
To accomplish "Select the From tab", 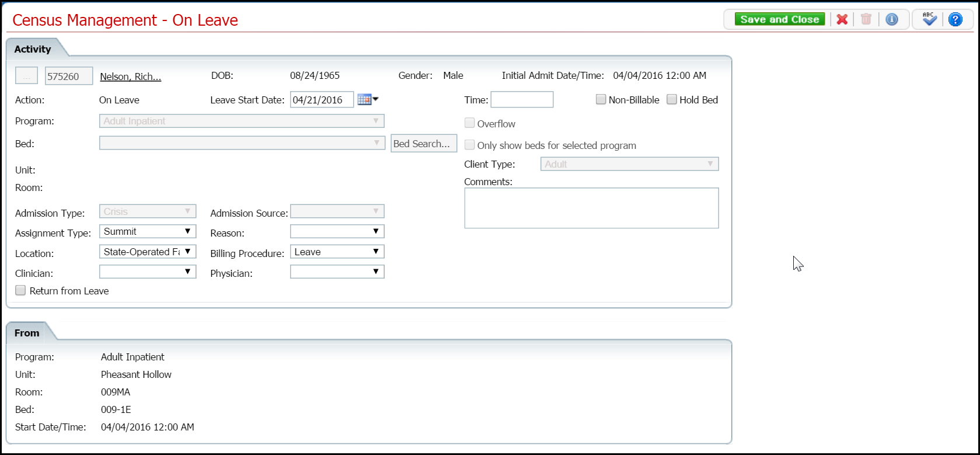I will coord(27,333).
